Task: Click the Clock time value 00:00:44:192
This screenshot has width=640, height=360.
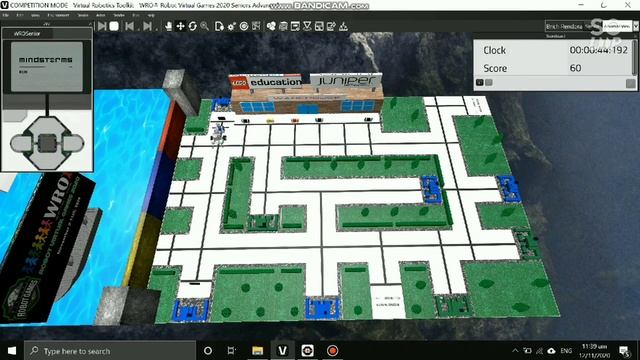Action: (x=598, y=50)
